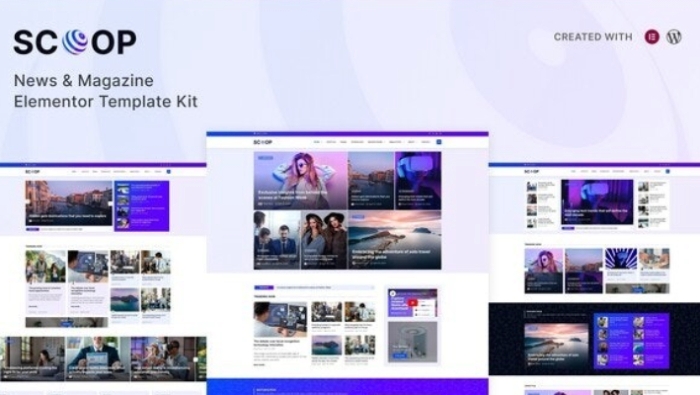Viewport: 700px width, 395px height.
Task: Click the SCOOP logo in the right mockup
Action: pyautogui.click(x=531, y=171)
